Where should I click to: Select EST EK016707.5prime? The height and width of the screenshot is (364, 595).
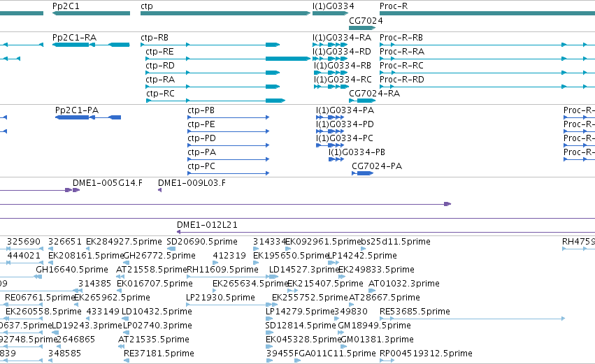[x=155, y=284]
